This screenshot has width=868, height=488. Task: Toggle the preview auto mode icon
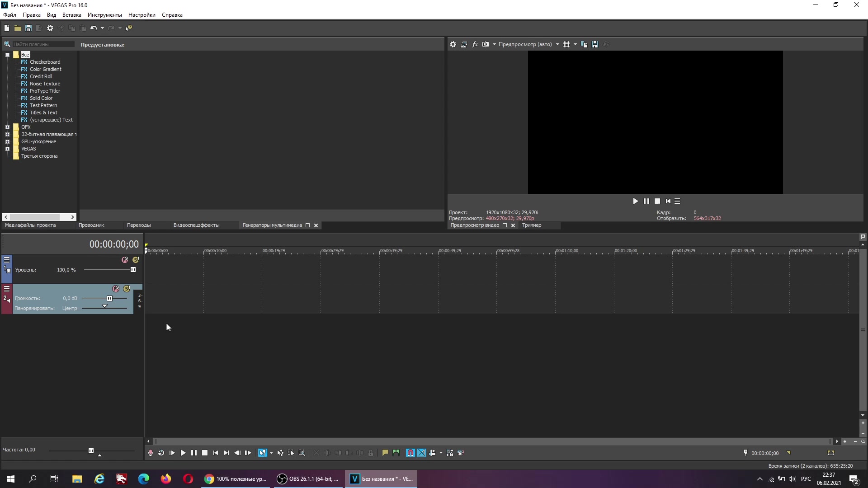coord(524,44)
